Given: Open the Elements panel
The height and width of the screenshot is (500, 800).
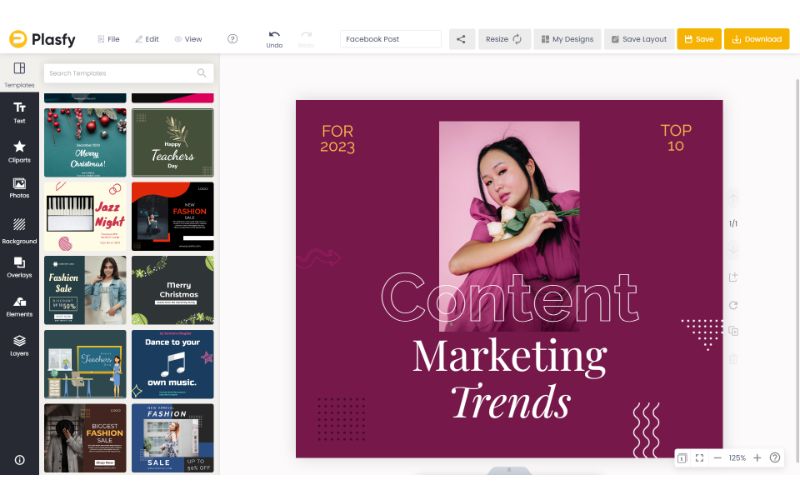Looking at the screenshot, I should coord(19,307).
